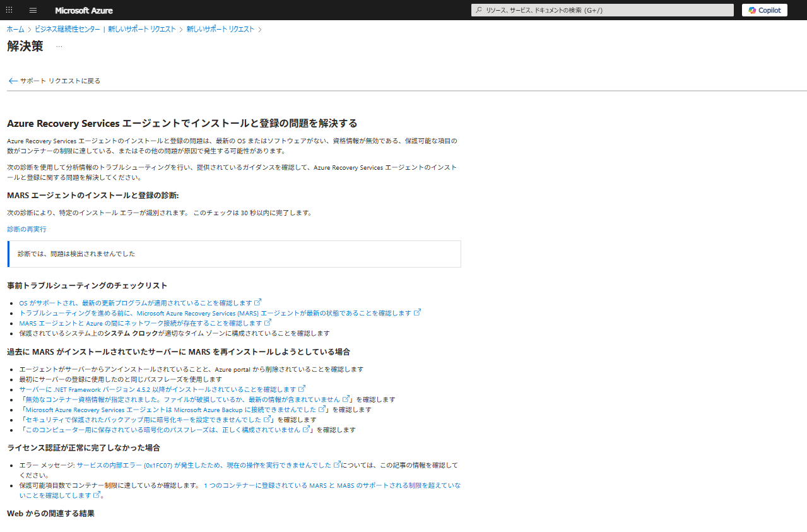Open the OS がサポートされ link
Image resolution: width=807 pixels, height=532 pixels.
135,303
